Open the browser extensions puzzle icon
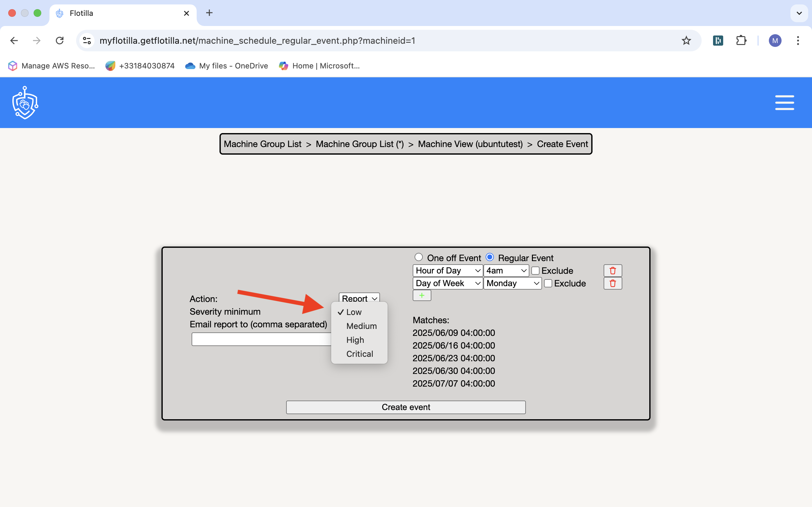The image size is (812, 507). (x=741, y=41)
